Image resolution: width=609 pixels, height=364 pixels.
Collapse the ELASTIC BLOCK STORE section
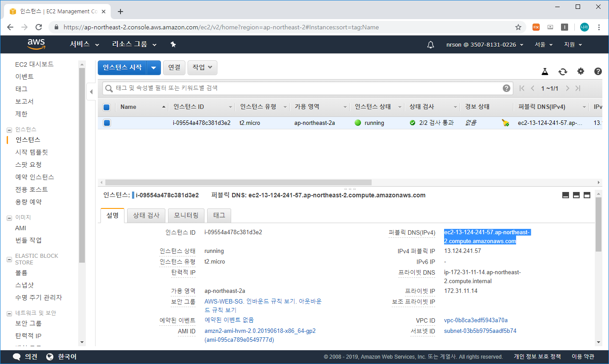9,259
